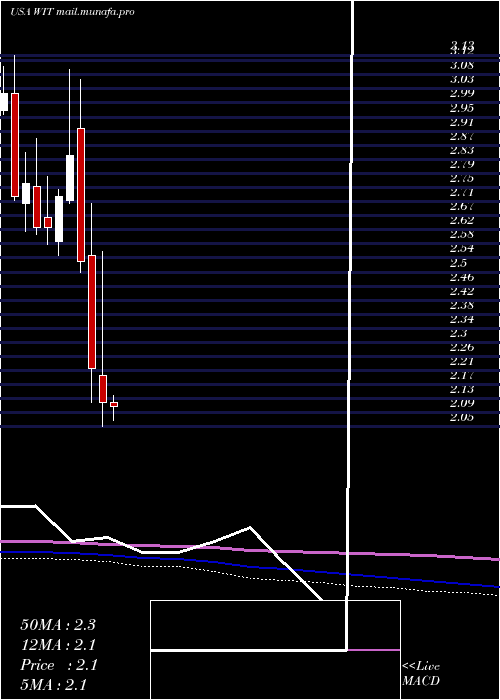Click the 2.42 price axis label

coord(462,291)
